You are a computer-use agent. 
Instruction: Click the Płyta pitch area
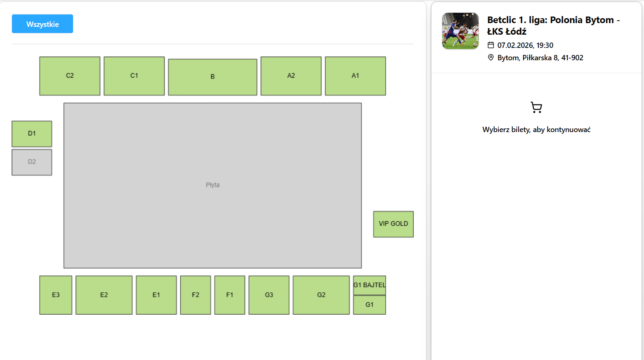212,185
